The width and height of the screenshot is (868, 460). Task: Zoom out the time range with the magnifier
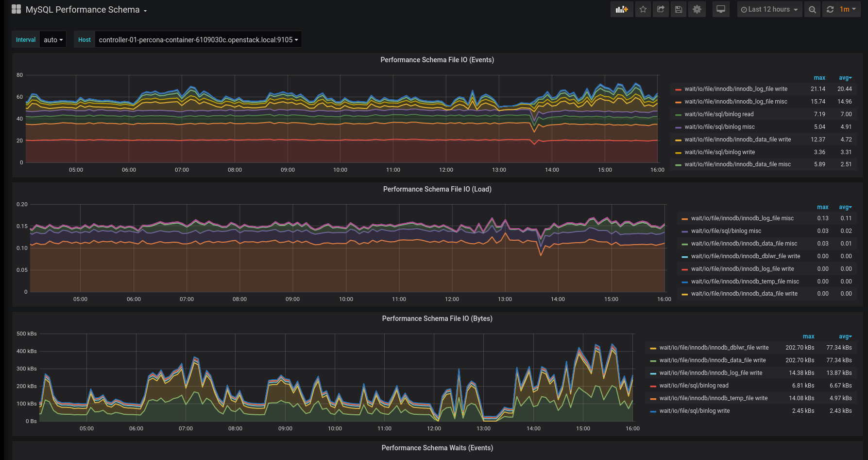(812, 9)
